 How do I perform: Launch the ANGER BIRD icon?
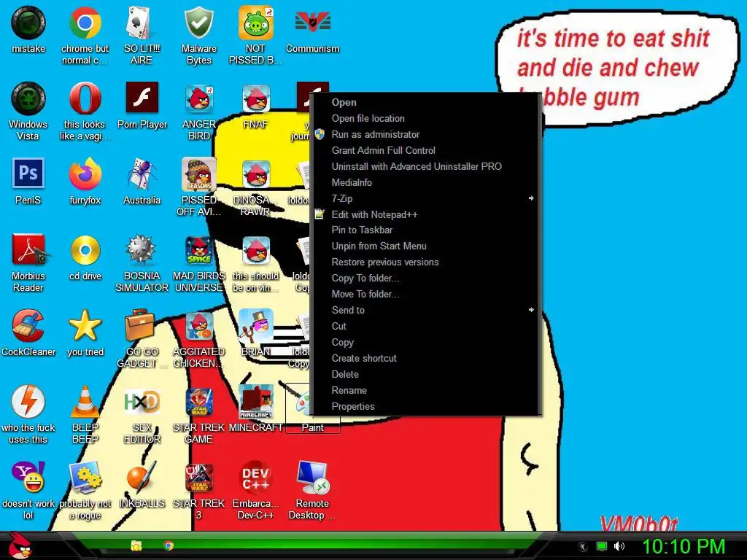(198, 111)
